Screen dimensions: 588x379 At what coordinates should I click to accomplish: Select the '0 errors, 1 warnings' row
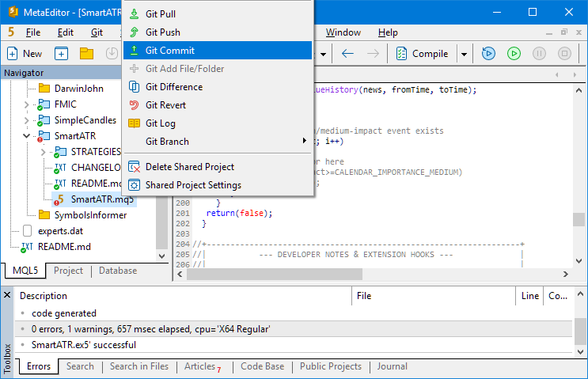pyautogui.click(x=294, y=329)
